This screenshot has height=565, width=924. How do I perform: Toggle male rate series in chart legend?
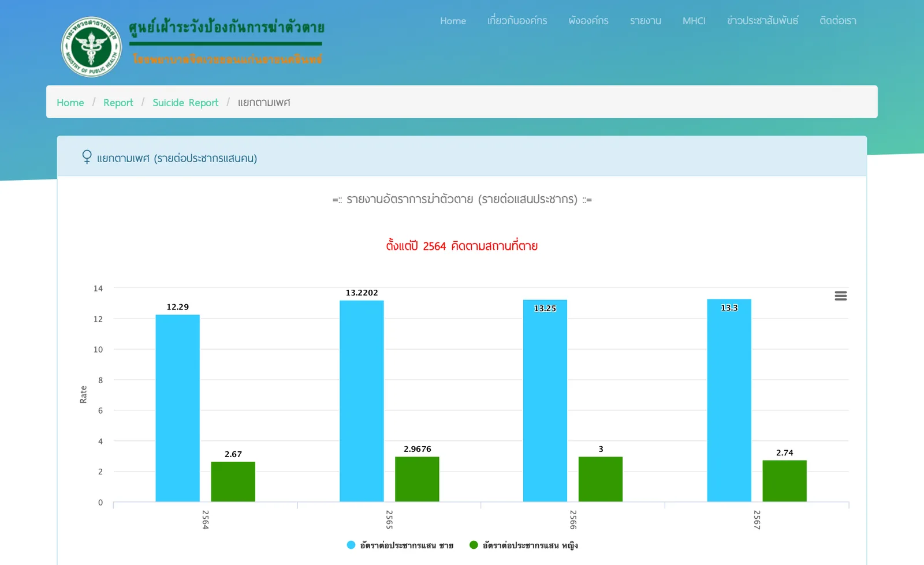coord(400,545)
